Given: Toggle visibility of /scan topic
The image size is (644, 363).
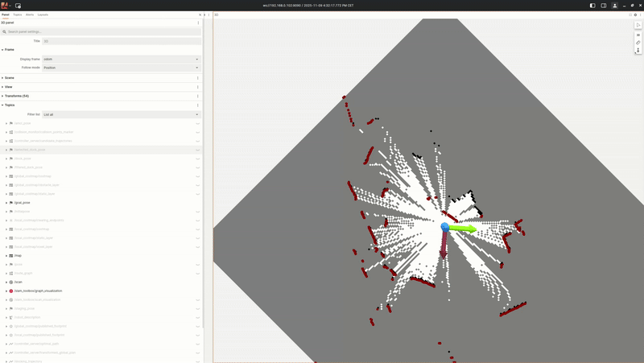Looking at the screenshot, I should [197, 283].
